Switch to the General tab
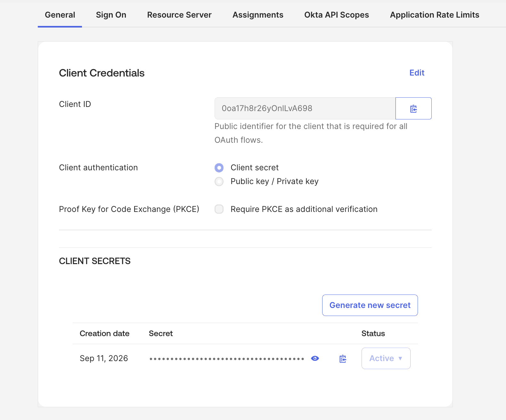Screen dimensions: 506x420 [60, 15]
